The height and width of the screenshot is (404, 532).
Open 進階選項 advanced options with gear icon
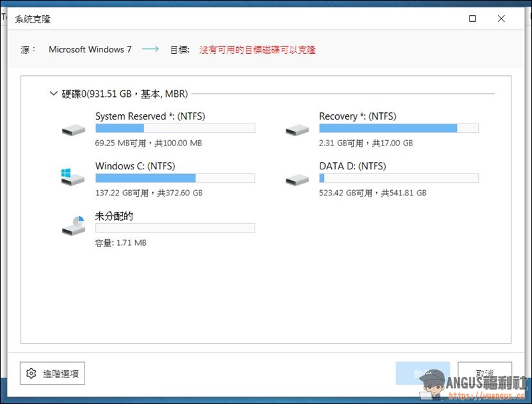tap(53, 373)
